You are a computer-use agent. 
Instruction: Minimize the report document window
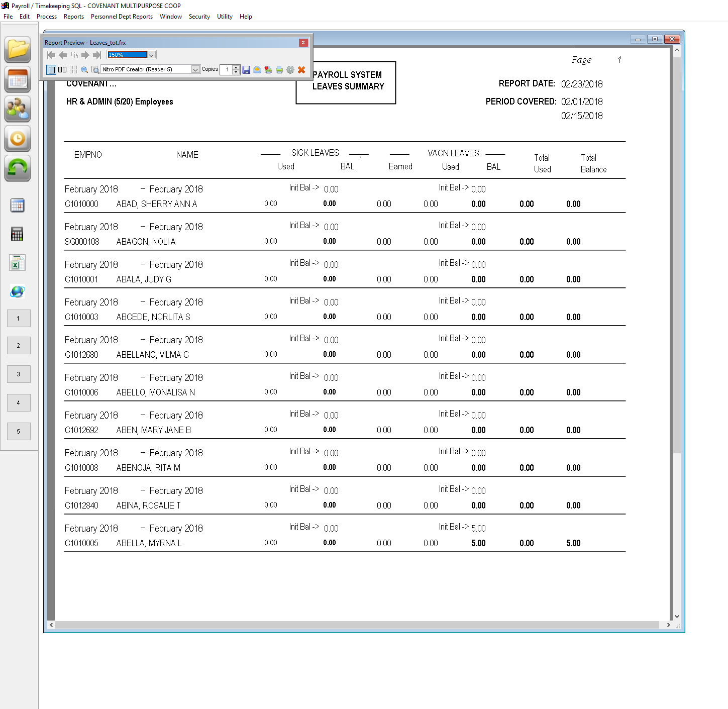pyautogui.click(x=638, y=39)
